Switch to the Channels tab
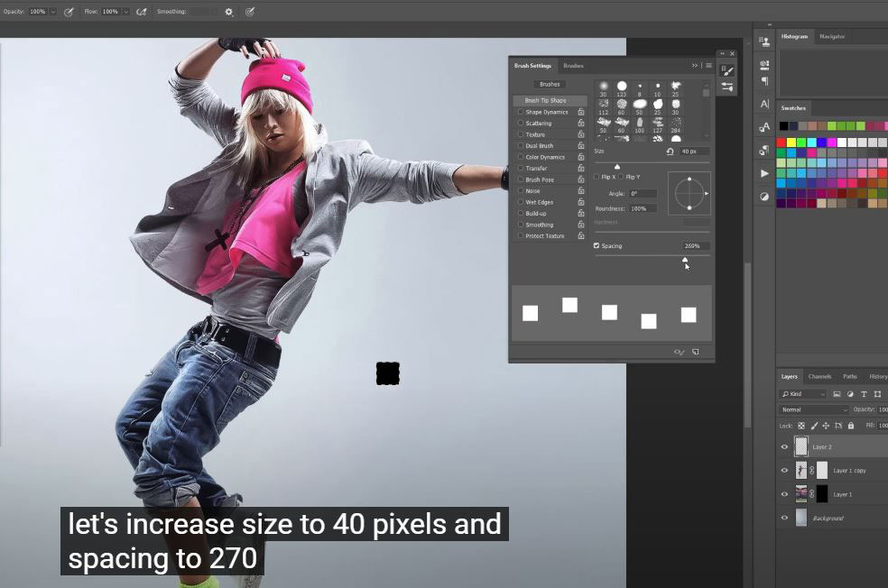The height and width of the screenshot is (588, 888). (819, 376)
